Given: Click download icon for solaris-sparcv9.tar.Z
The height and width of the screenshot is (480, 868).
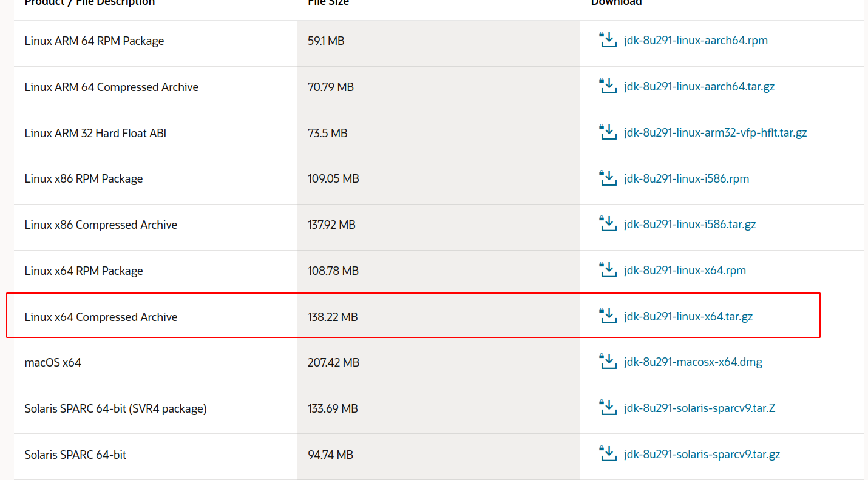Looking at the screenshot, I should (x=608, y=408).
